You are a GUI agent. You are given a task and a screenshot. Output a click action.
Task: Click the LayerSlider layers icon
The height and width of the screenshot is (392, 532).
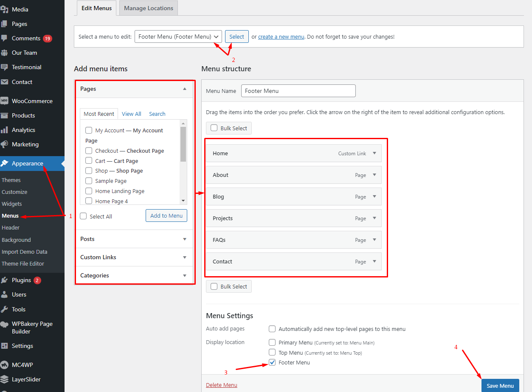4,379
